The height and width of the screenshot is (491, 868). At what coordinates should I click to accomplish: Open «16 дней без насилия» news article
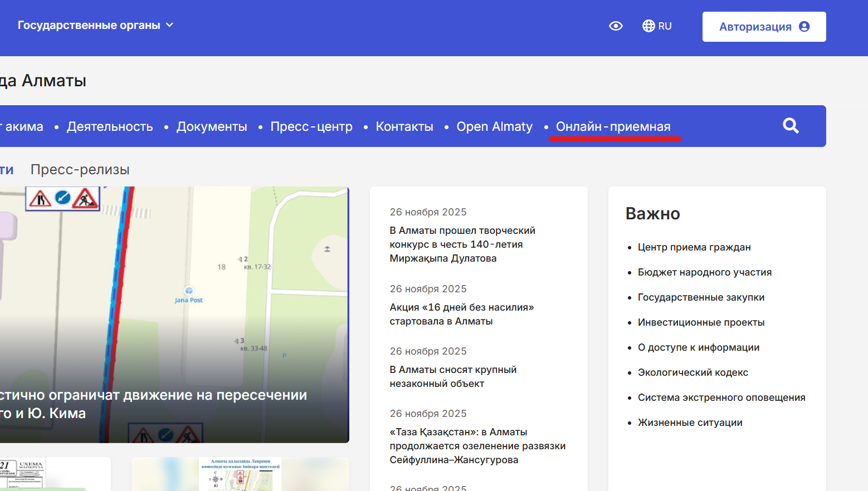(461, 314)
